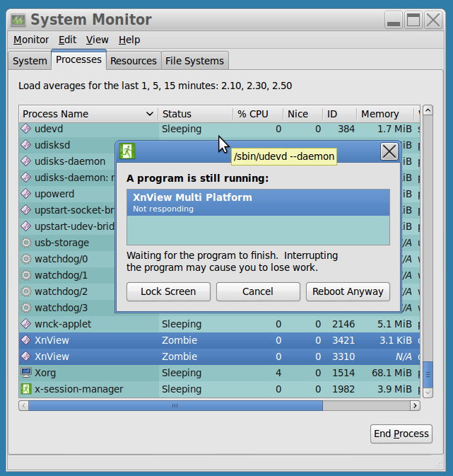The height and width of the screenshot is (476, 453).
Task: Select the udevd process name
Action: click(49, 129)
